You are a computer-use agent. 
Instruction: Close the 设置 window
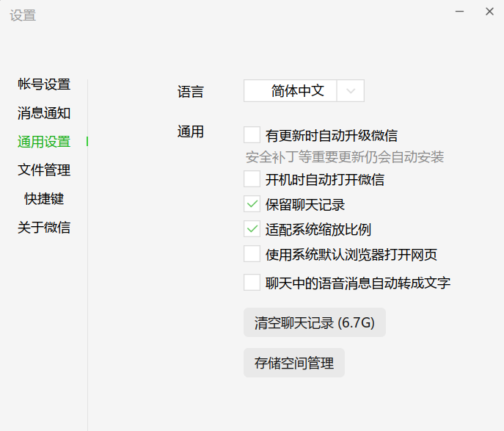click(489, 12)
